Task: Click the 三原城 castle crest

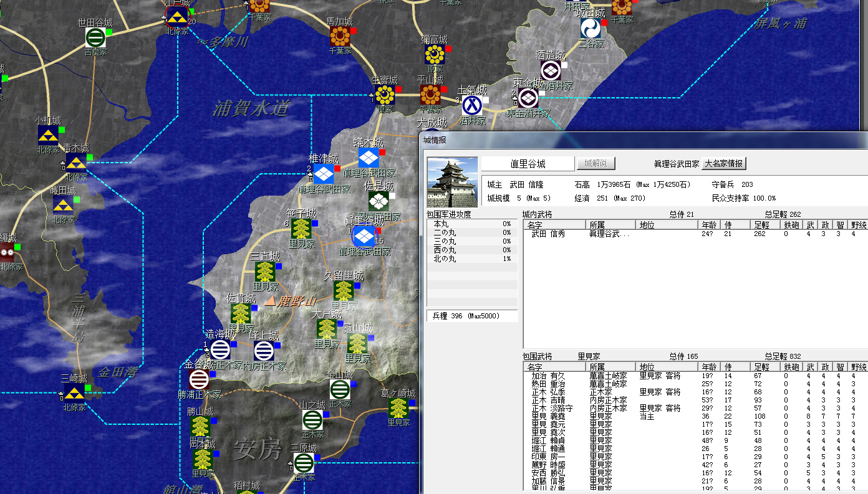Action: (304, 462)
